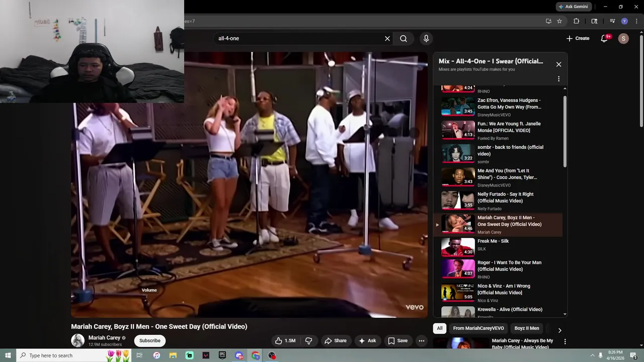The width and height of the screenshot is (644, 362).
Task: Save the video to a playlist
Action: click(x=397, y=341)
